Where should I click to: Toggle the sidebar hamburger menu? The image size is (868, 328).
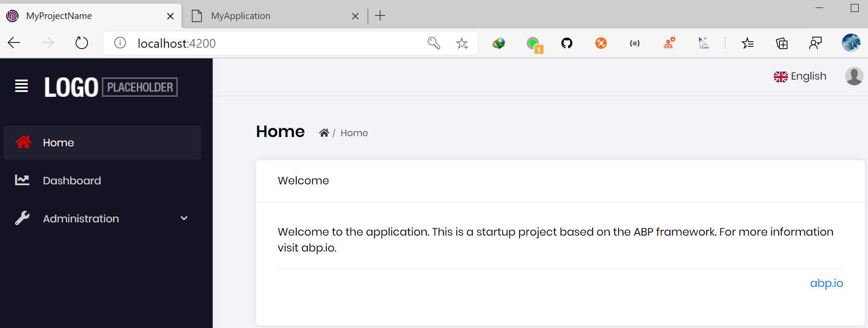(x=21, y=86)
